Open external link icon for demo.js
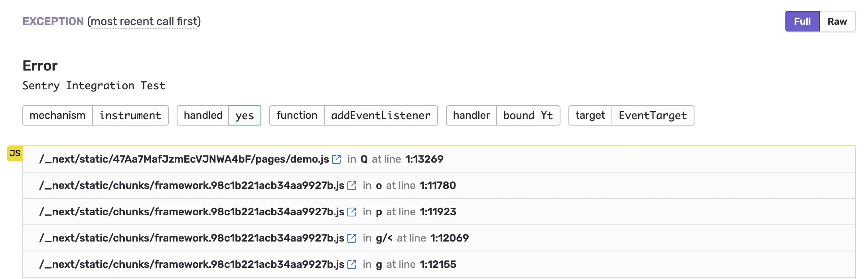The image size is (868, 279). [x=336, y=159]
